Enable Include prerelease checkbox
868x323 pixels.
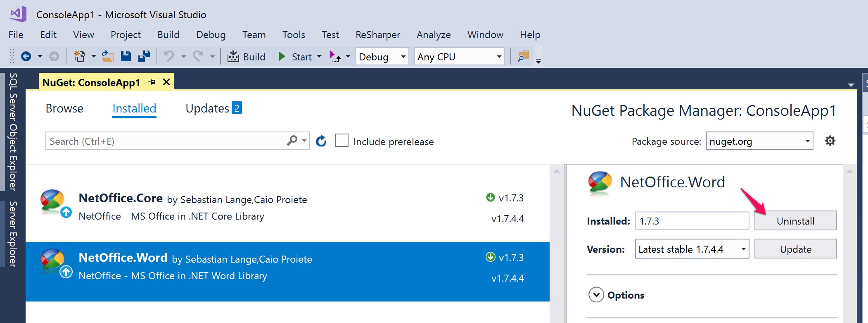coord(342,141)
